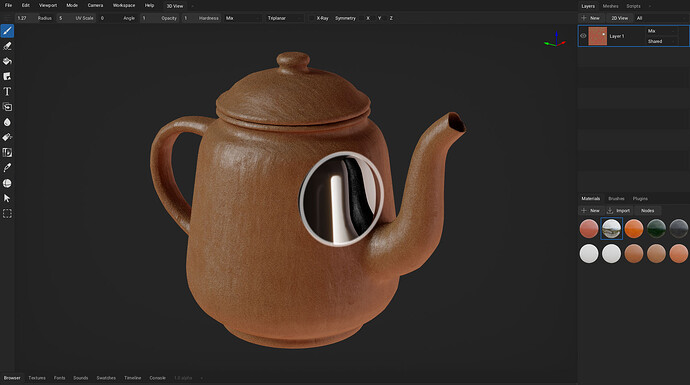690x385 pixels.
Task: Select the Color ID tool
Action: (7, 153)
